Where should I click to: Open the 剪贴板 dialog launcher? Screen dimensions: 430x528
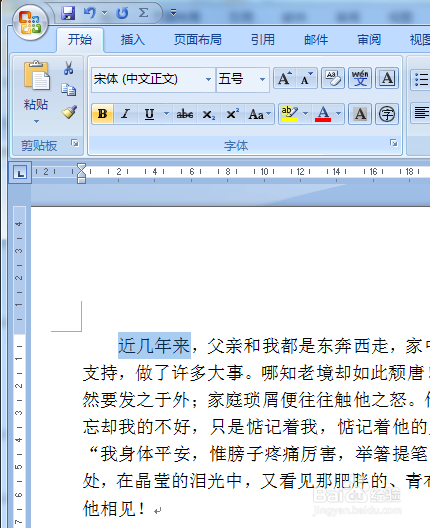tap(75, 143)
